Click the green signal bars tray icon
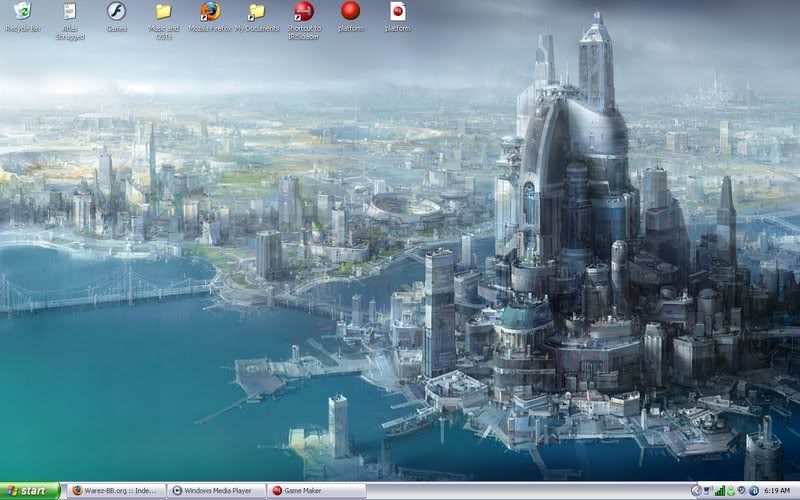 click(719, 491)
